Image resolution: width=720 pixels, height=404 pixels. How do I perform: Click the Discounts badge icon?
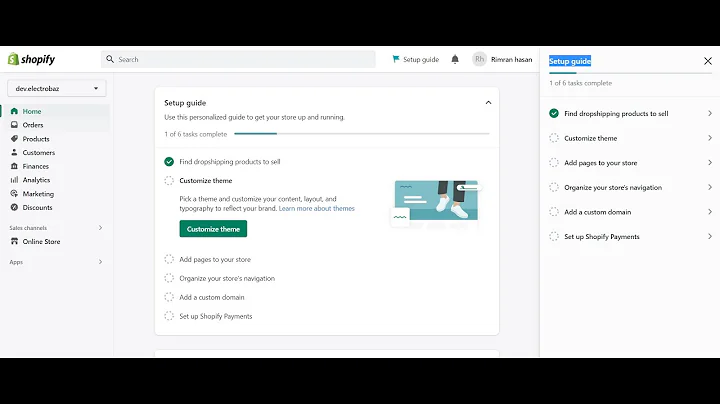tap(14, 208)
